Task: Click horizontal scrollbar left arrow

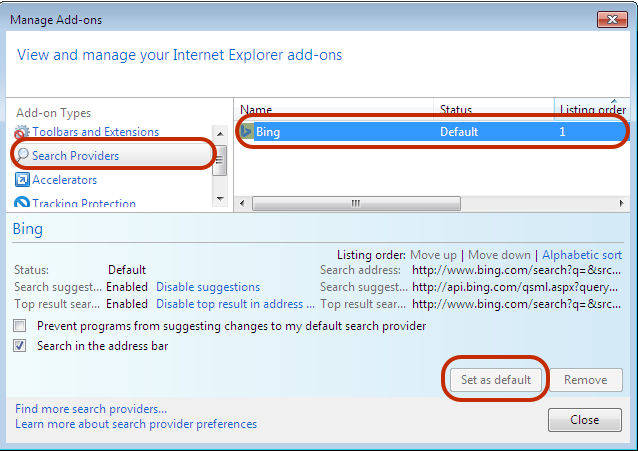Action: (x=243, y=203)
